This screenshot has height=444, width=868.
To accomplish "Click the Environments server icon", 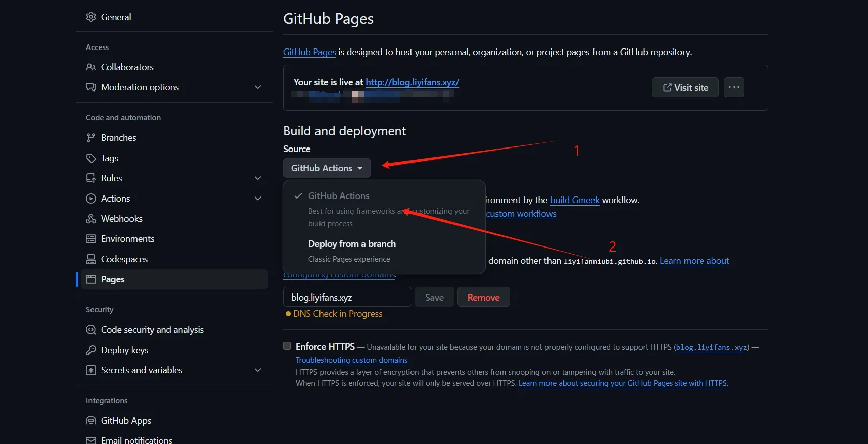I will 91,239.
